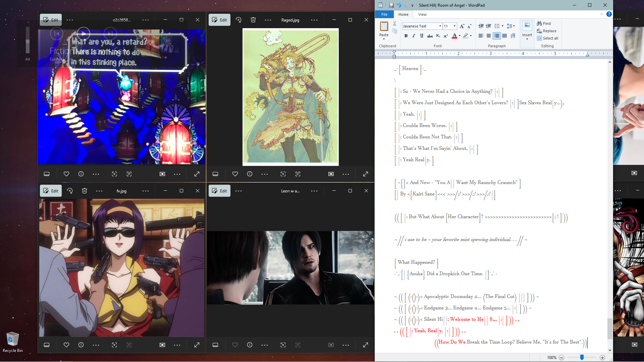Image resolution: width=644 pixels, height=362 pixels.
Task: Collapse the WordPad ribbon with the chevron
Action: point(602,14)
